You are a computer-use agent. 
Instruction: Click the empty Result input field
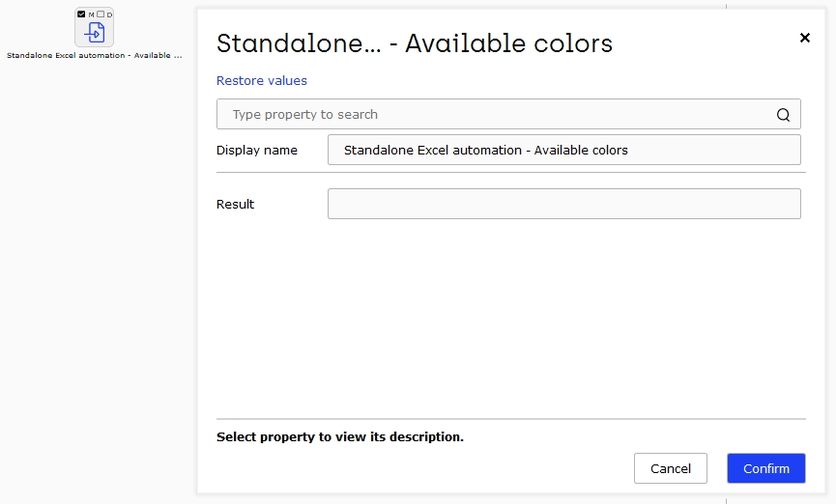(x=563, y=204)
